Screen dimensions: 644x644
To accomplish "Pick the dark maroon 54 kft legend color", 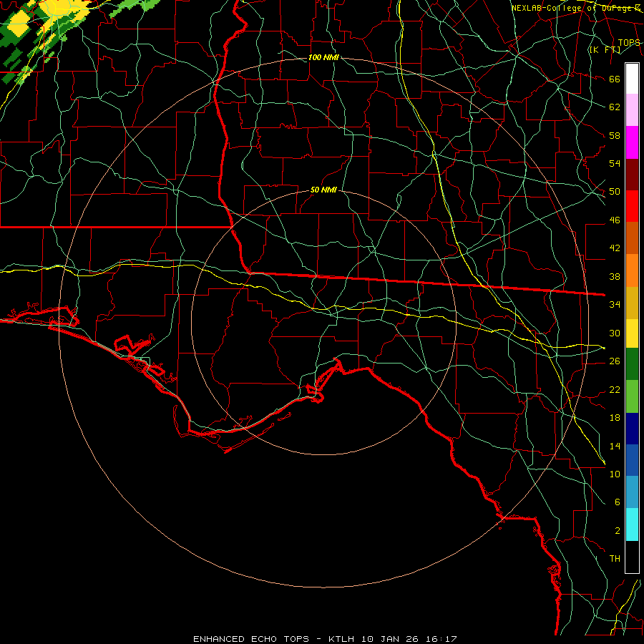I will 632,175.
